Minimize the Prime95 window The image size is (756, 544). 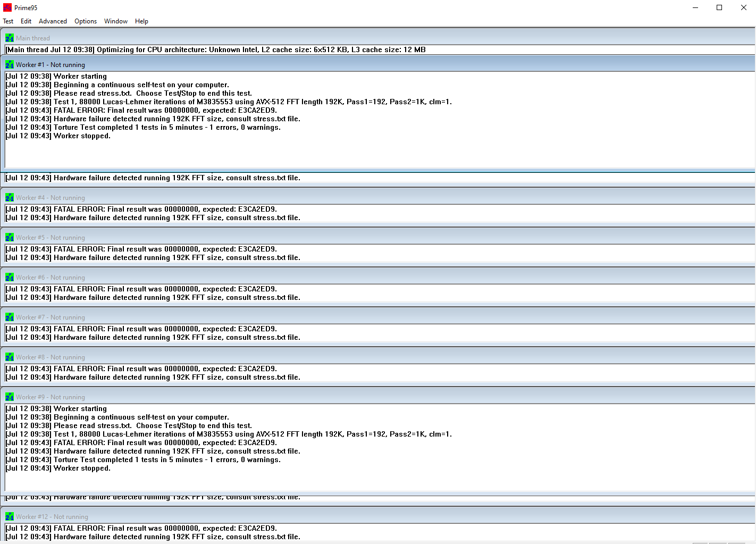point(696,7)
